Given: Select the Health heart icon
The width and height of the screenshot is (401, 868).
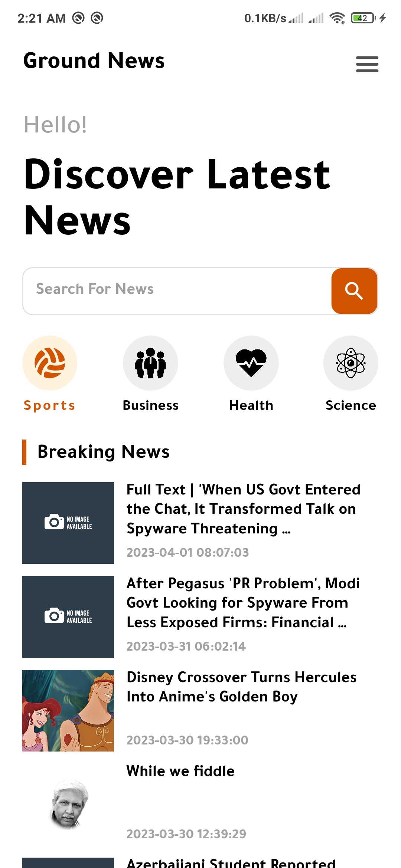Looking at the screenshot, I should (x=251, y=363).
